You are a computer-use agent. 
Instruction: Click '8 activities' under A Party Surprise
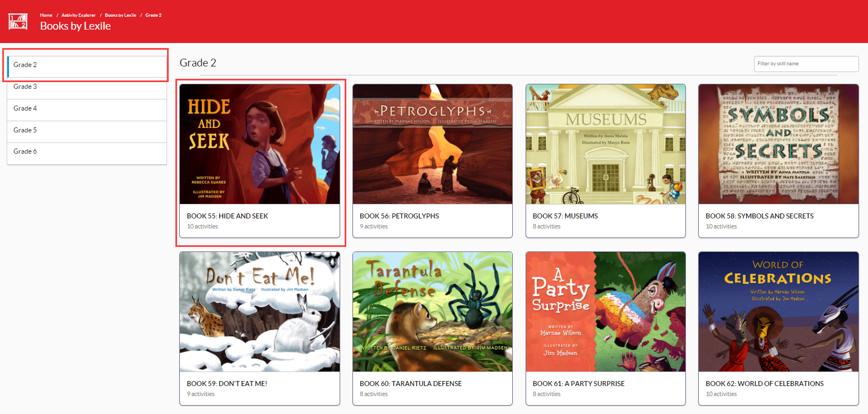click(547, 394)
